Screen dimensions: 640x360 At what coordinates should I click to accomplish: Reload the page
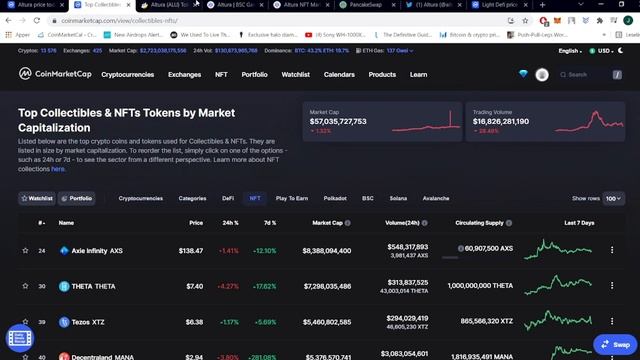point(37,20)
